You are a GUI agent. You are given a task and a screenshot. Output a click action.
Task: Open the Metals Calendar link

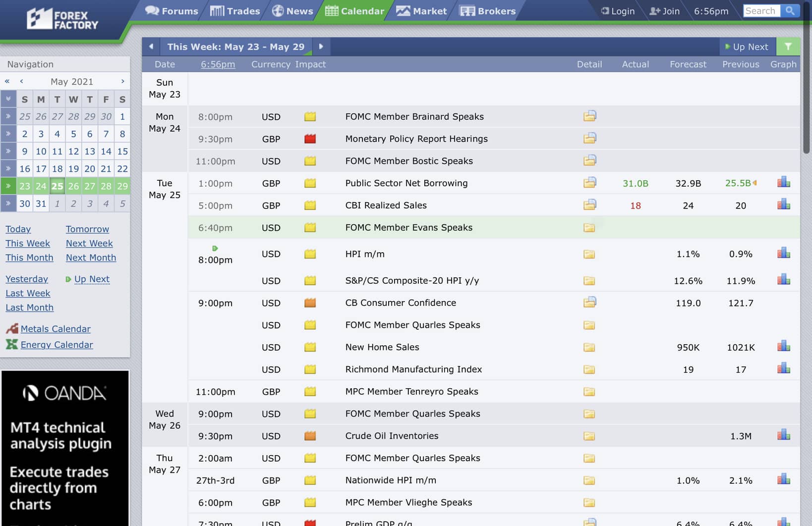[x=56, y=329]
